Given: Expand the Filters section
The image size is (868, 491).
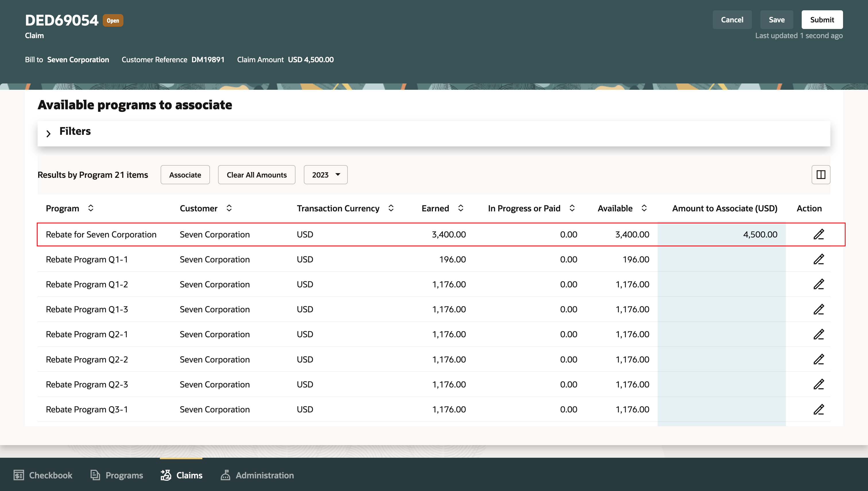Looking at the screenshot, I should click(49, 133).
